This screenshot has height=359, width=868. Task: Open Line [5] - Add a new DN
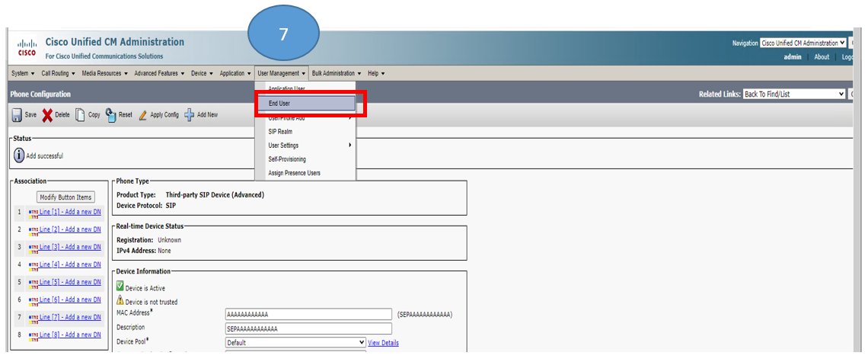(x=70, y=282)
